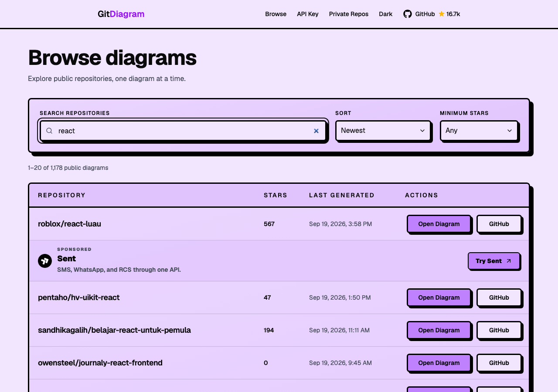Image resolution: width=558 pixels, height=392 pixels.
Task: Click the Sent sponsor logo icon
Action: [x=45, y=261]
